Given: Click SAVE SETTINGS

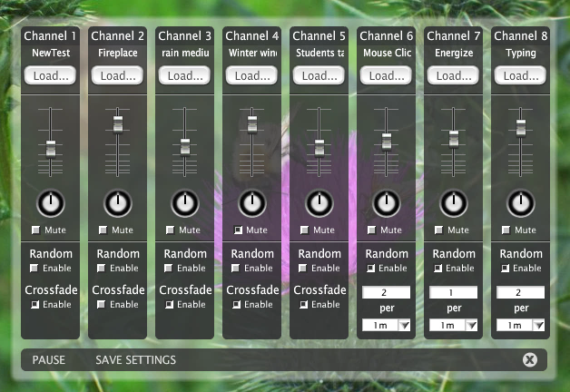Looking at the screenshot, I should click(x=135, y=360).
